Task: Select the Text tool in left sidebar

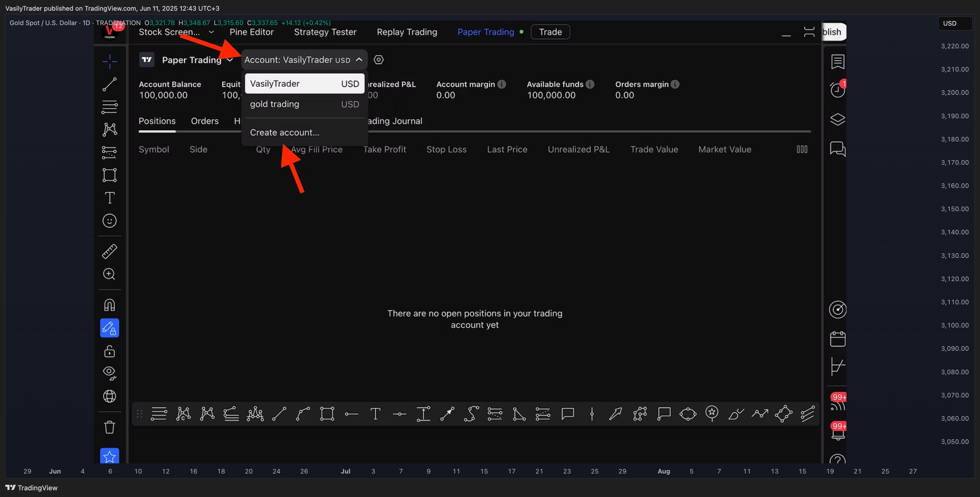Action: click(x=109, y=198)
